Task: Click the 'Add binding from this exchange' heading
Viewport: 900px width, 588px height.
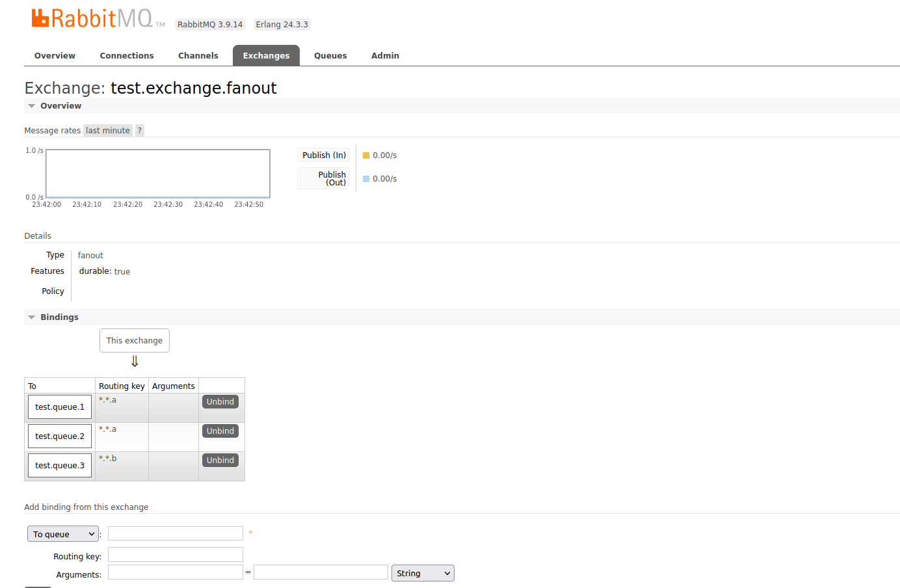Action: pos(86,507)
